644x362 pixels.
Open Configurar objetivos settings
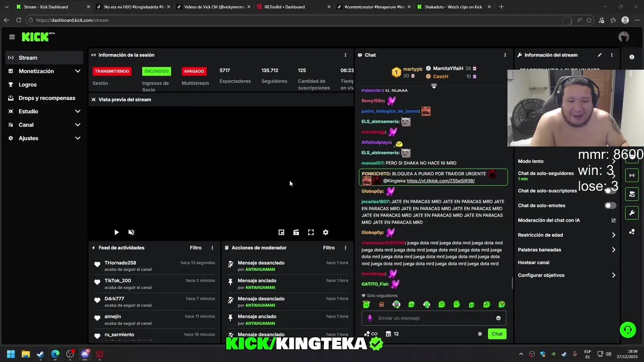pyautogui.click(x=567, y=276)
